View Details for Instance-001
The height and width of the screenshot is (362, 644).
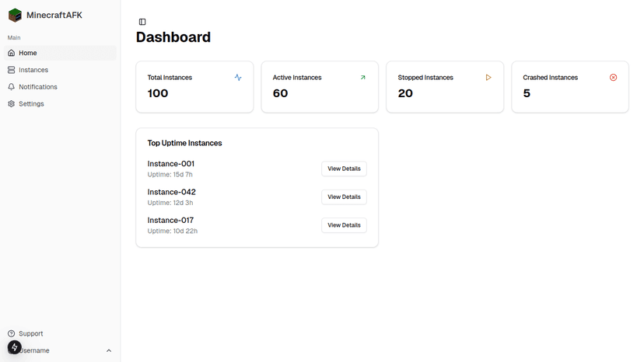[x=344, y=169]
